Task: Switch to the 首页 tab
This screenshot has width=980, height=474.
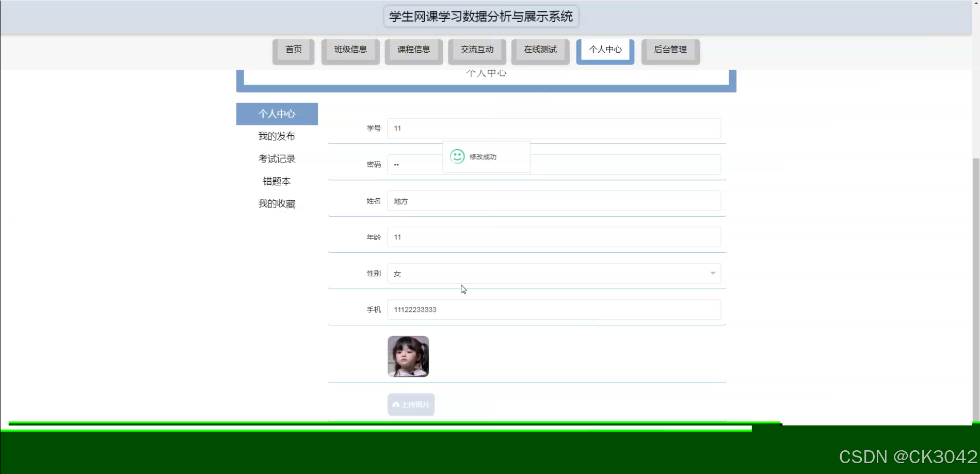Action: (293, 50)
